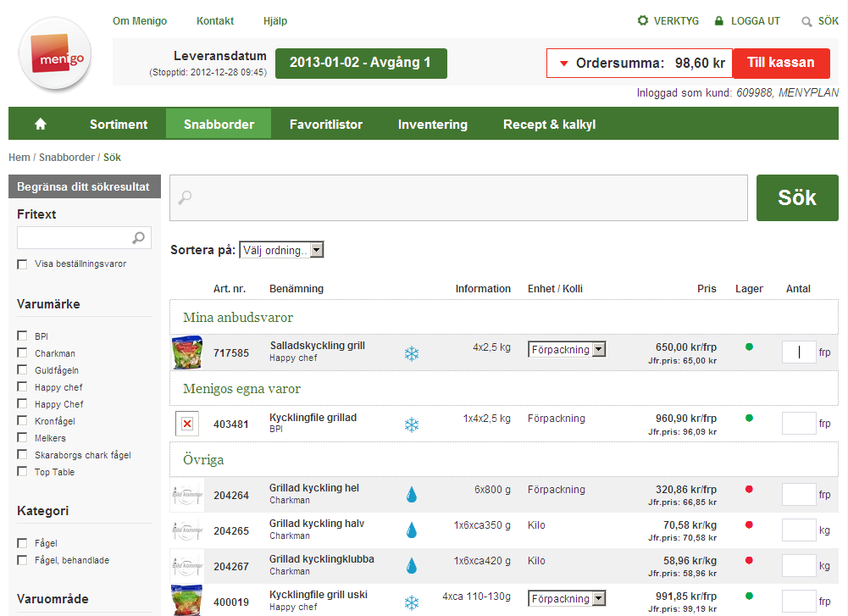Open Favoritlistor menu
848x616 pixels.
pos(326,125)
